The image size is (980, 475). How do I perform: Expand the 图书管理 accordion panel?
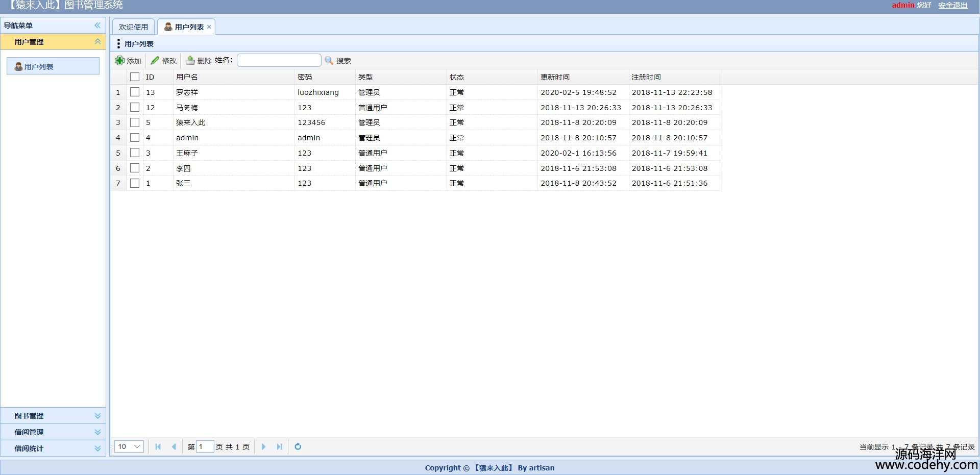tap(53, 416)
